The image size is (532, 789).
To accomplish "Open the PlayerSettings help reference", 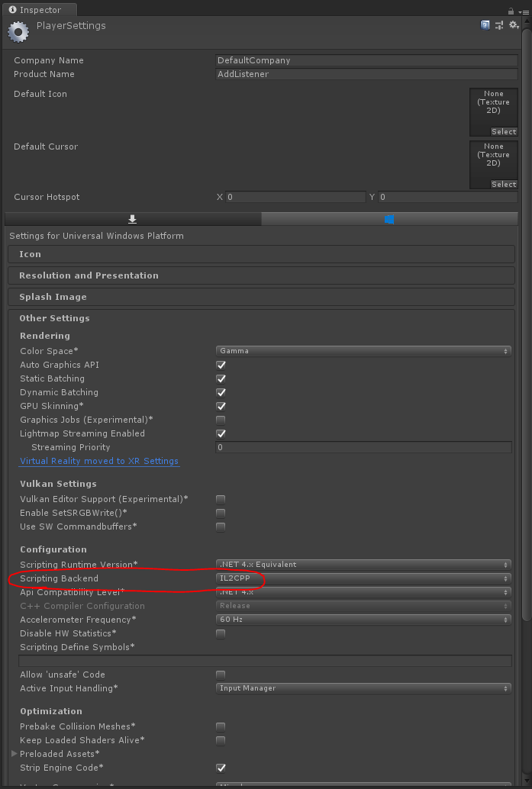I will 485,25.
